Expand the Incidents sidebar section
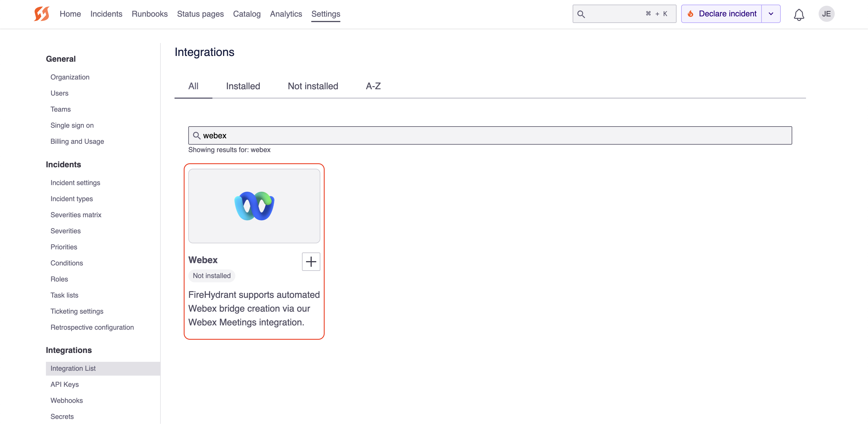Screen dimensions: 868x435 click(x=63, y=164)
